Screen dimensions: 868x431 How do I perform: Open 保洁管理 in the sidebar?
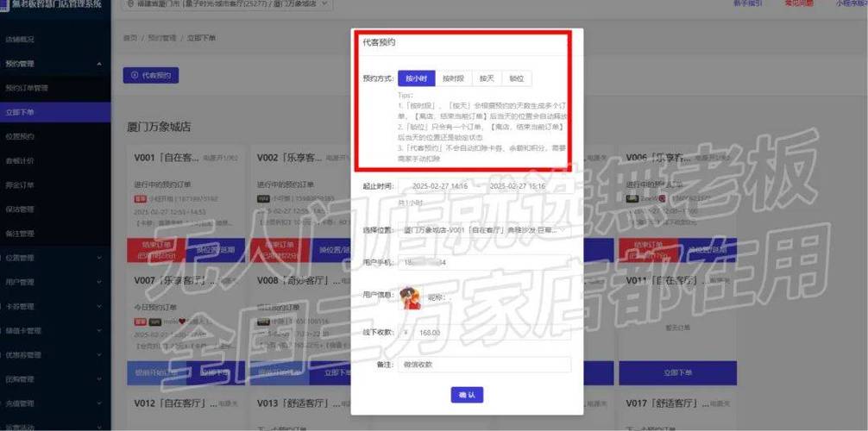pyautogui.click(x=20, y=209)
